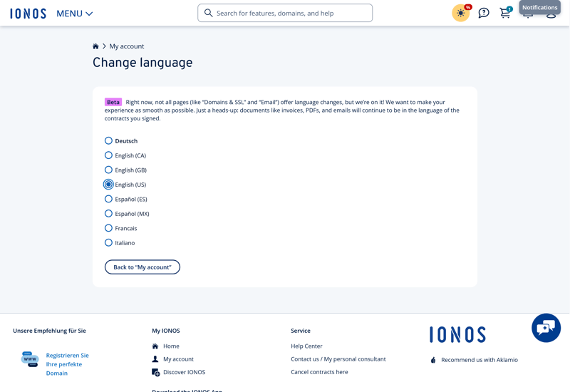Click the search magnifier icon
This screenshot has width=570, height=392.
(209, 13)
